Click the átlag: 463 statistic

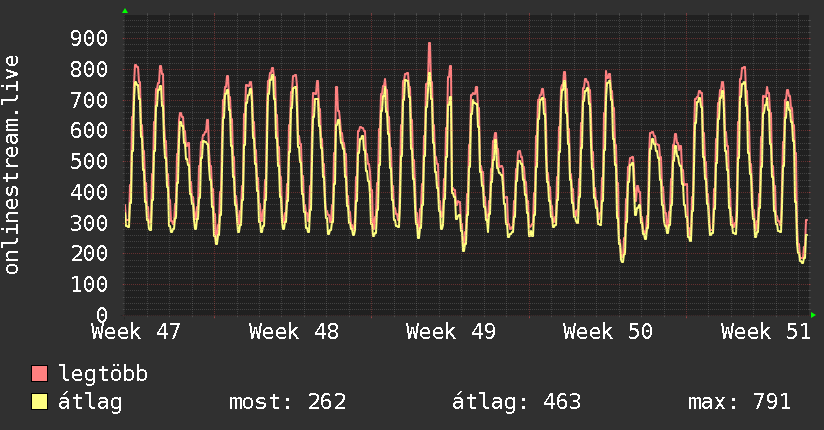click(517, 402)
